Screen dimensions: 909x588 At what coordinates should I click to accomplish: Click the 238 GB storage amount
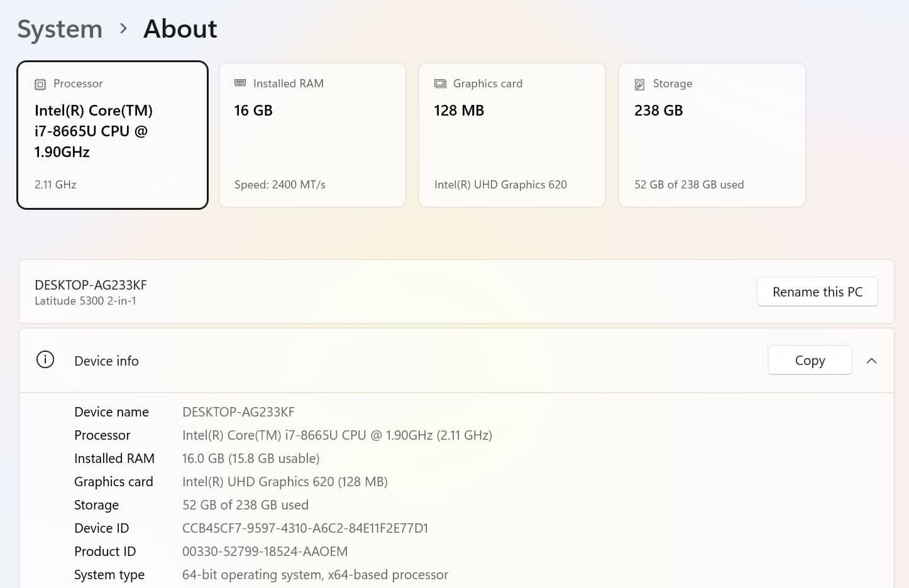tap(658, 111)
